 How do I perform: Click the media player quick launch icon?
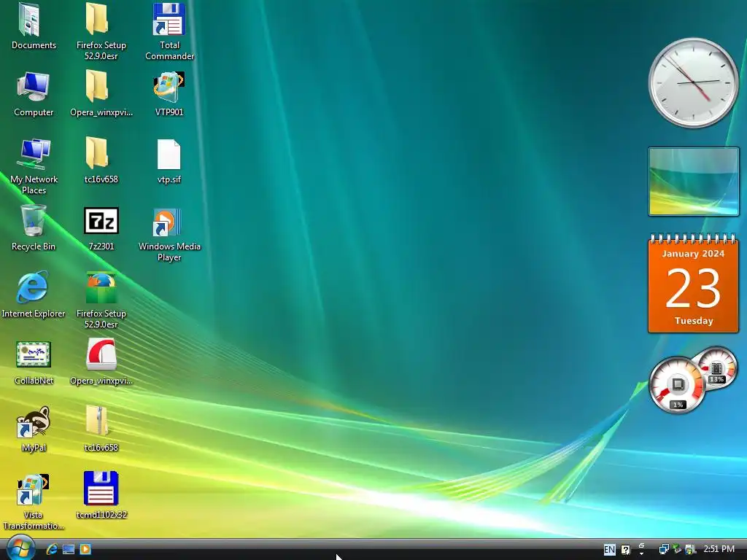[x=85, y=549]
